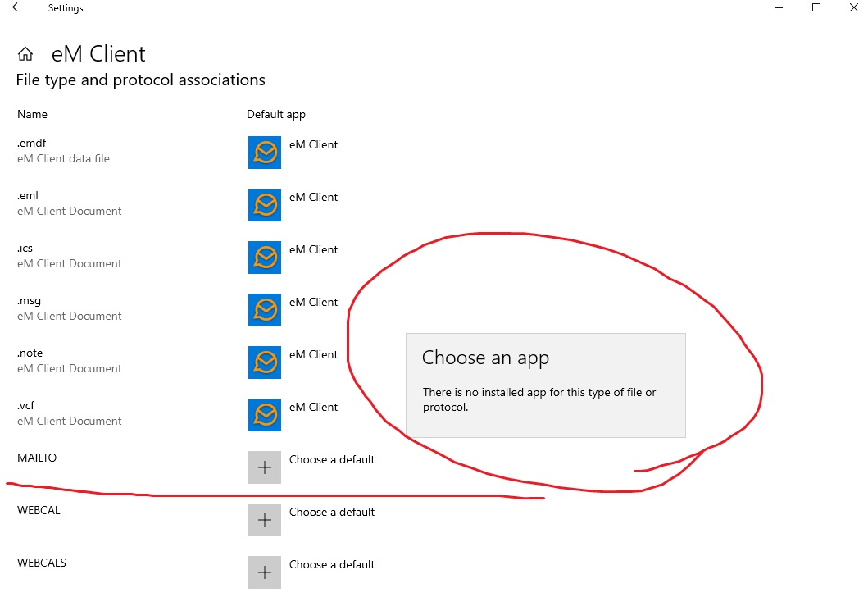Change default app label for .emdf
The height and width of the screenshot is (611, 868).
coord(313,144)
